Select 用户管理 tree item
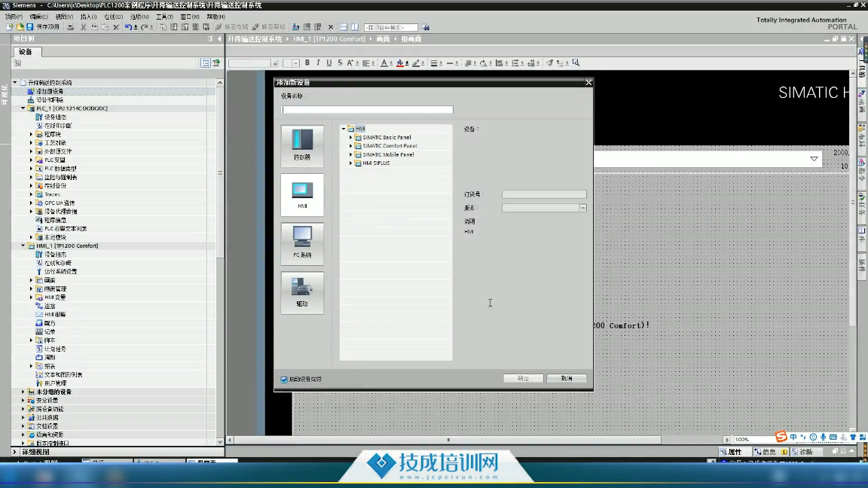The width and height of the screenshot is (868, 488). [x=55, y=383]
